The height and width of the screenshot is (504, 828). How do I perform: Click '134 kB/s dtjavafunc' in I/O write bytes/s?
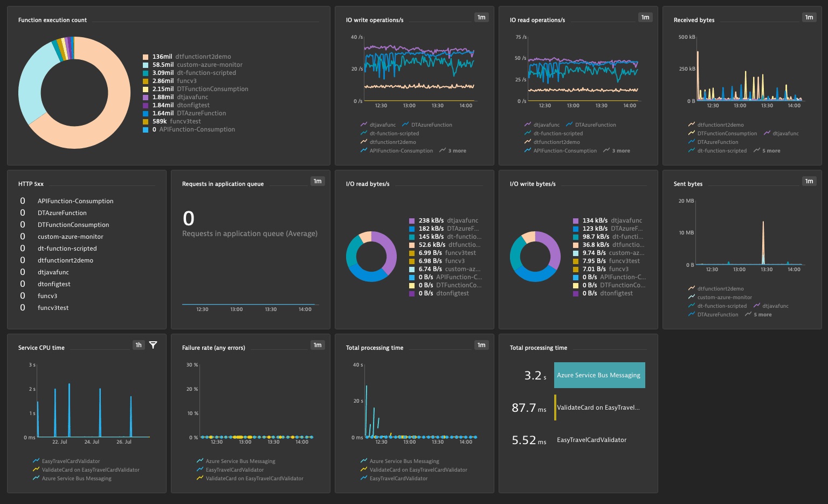pyautogui.click(x=608, y=220)
